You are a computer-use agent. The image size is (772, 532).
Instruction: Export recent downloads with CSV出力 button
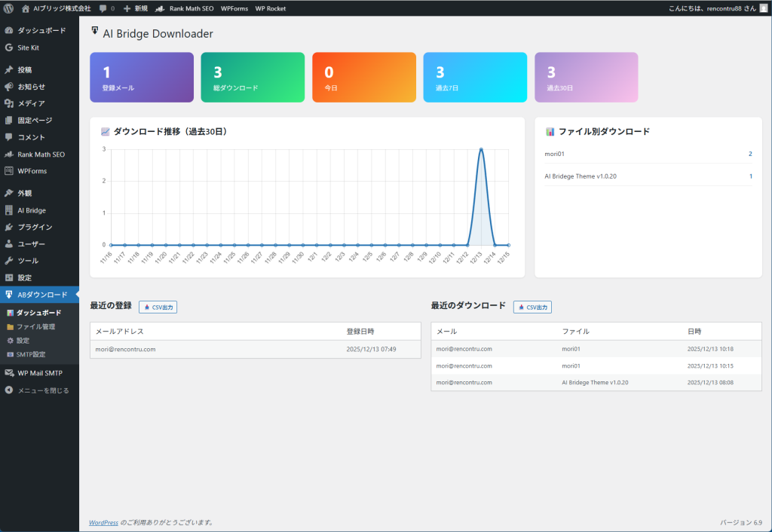click(x=532, y=307)
